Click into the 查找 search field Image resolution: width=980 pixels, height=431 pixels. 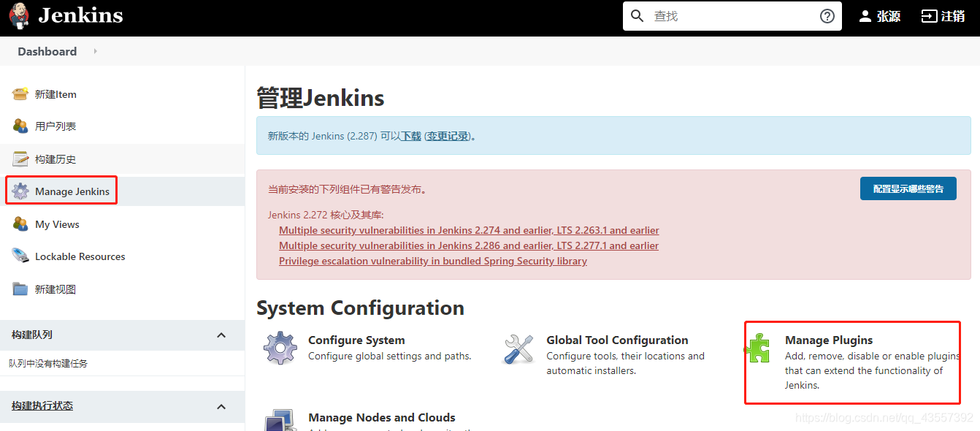[x=732, y=16]
